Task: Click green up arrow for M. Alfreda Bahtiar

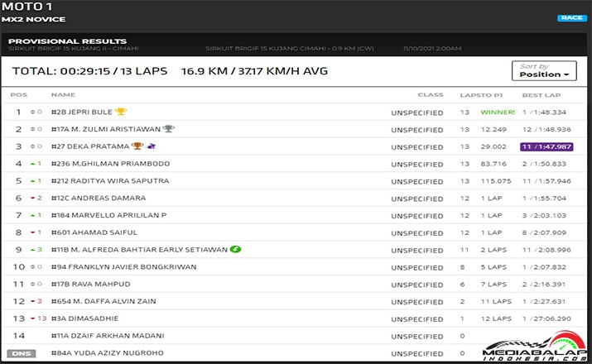Action: (33, 250)
